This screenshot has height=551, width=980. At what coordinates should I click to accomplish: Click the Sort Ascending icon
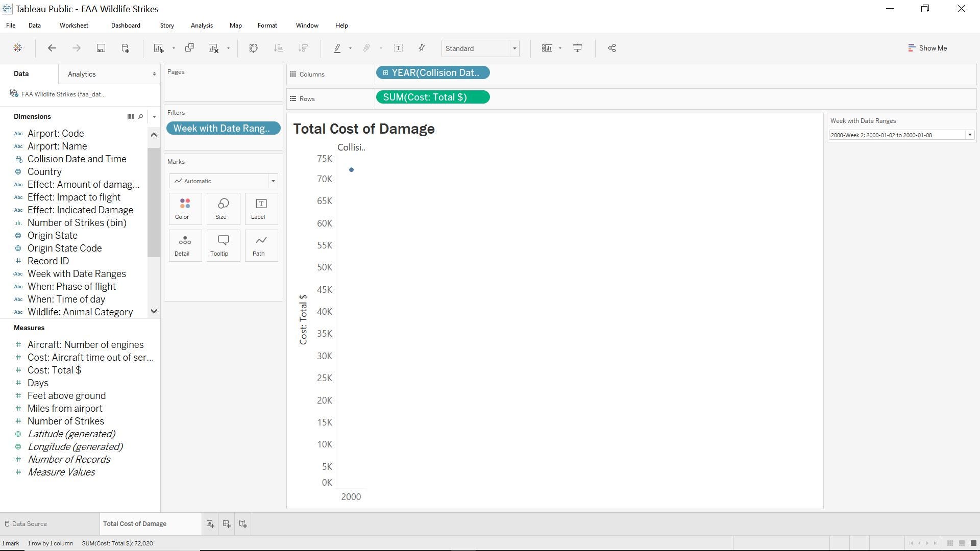coord(279,48)
